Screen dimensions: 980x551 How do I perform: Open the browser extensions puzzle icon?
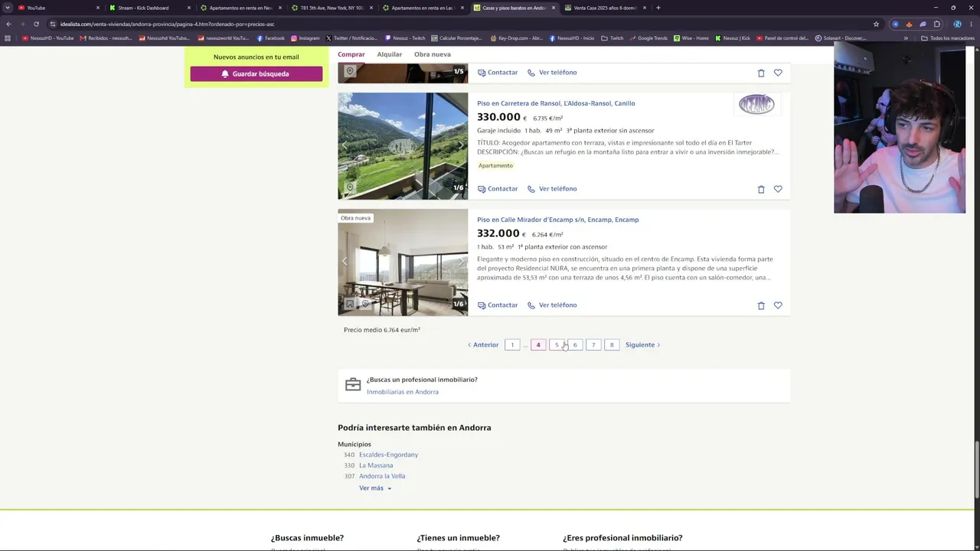(x=936, y=24)
